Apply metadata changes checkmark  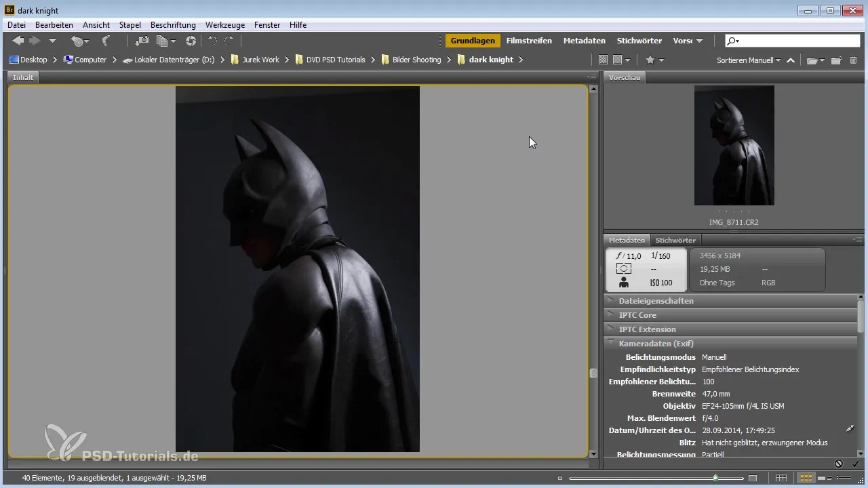click(855, 464)
